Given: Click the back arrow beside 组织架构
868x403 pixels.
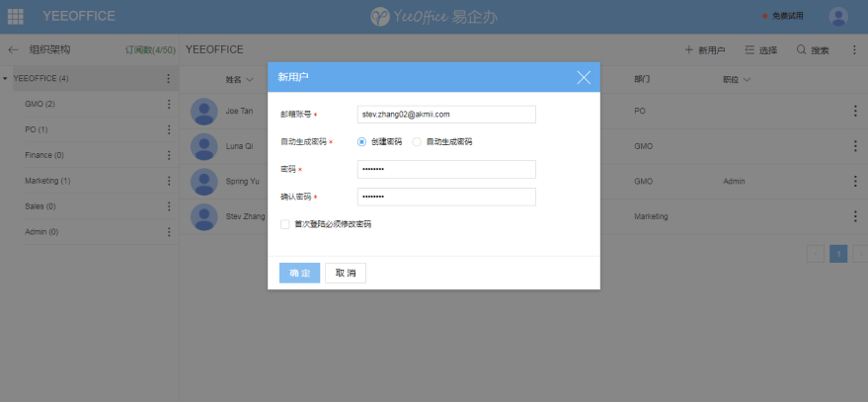Looking at the screenshot, I should [13, 49].
